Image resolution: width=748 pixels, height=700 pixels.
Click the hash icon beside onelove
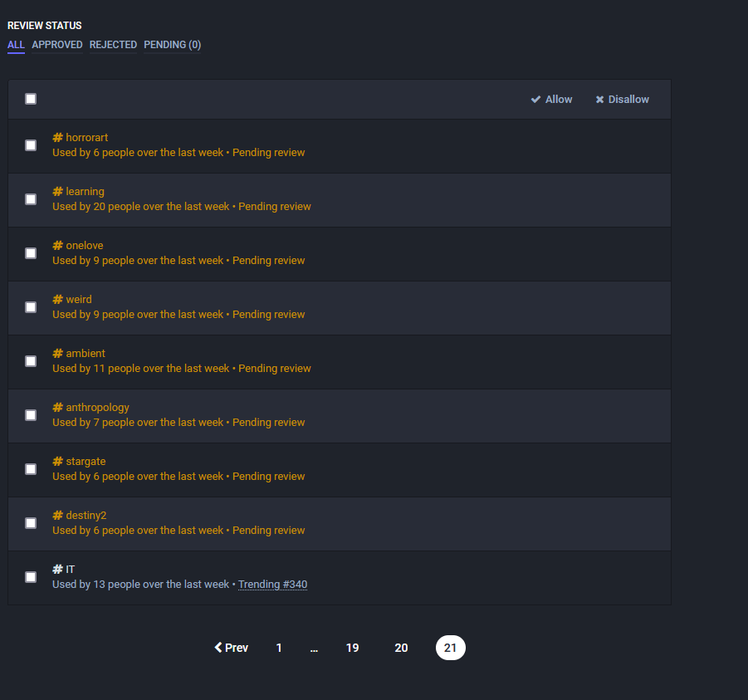58,245
